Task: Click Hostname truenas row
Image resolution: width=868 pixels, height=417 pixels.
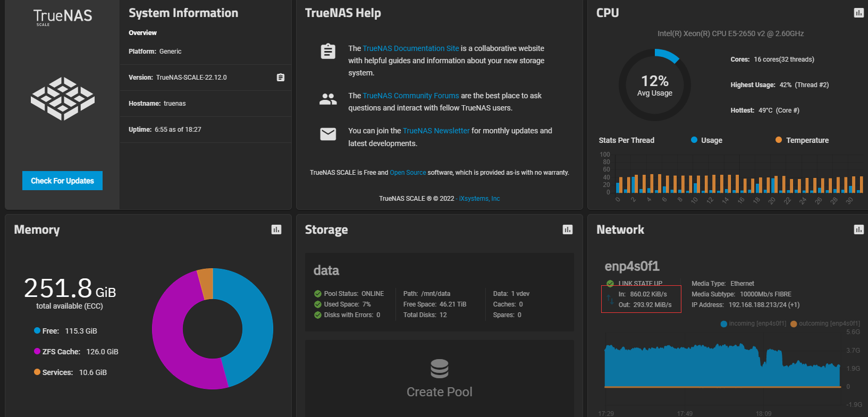Action: [x=206, y=104]
